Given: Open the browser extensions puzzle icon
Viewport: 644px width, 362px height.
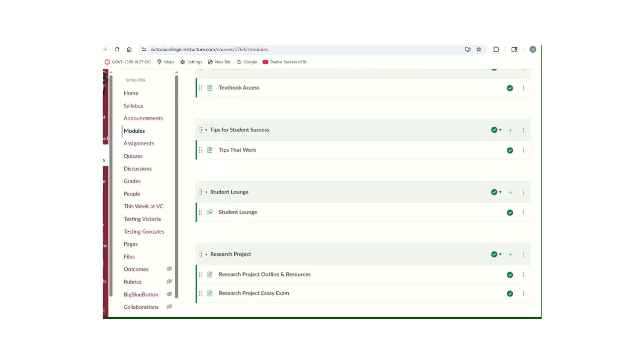Looking at the screenshot, I should [496, 49].
